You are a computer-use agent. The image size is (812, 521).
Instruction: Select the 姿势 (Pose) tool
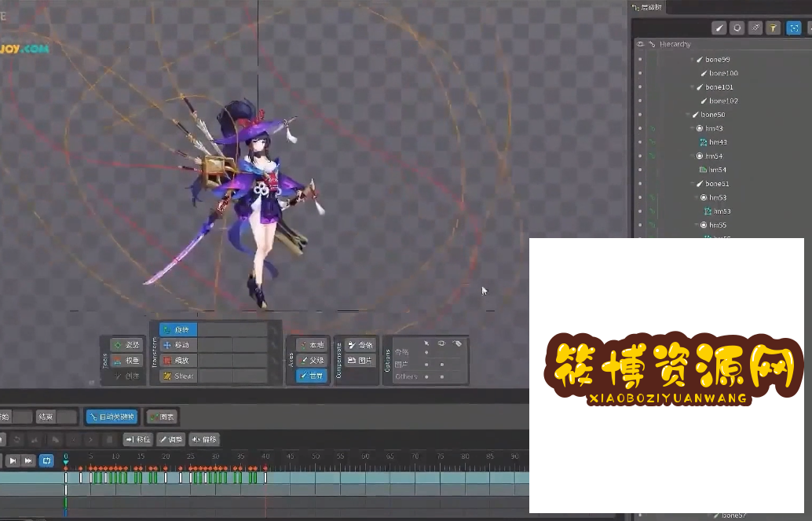click(x=126, y=345)
